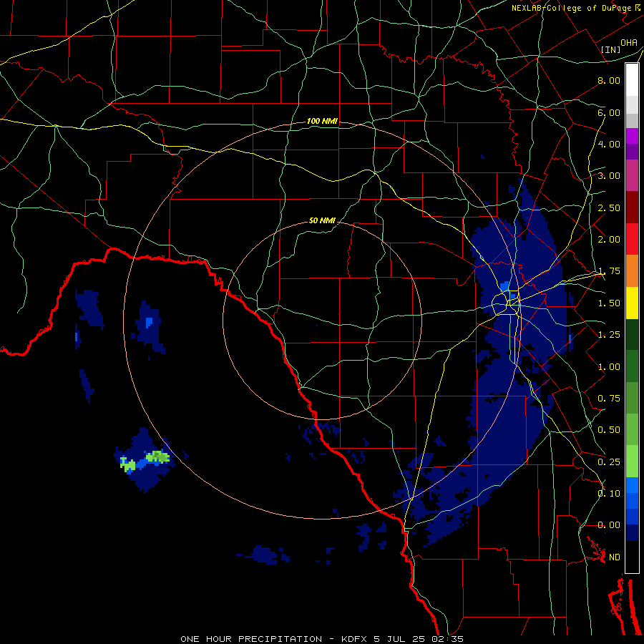Select the orange legend swatch near 1.75
The width and height of the screenshot is (644, 644).
(x=632, y=271)
